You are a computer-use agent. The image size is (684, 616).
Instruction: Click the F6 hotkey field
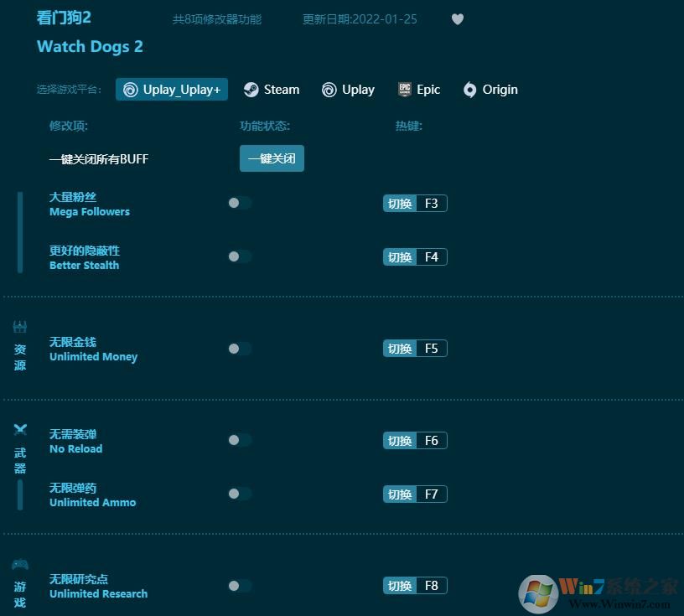pos(432,441)
